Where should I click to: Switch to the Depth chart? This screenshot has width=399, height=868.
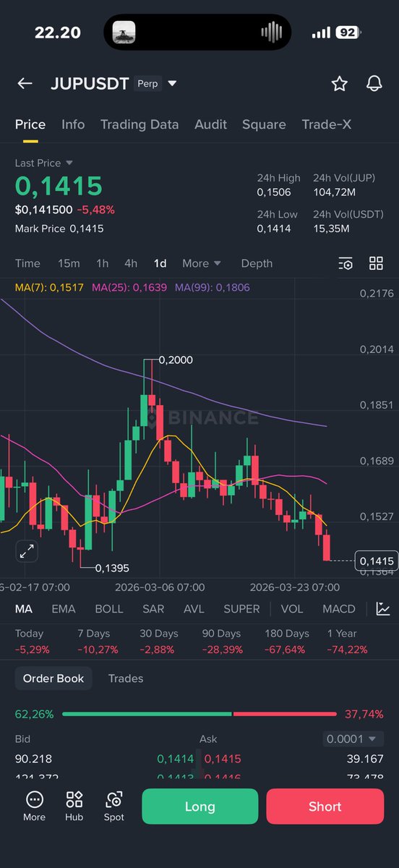pos(257,263)
